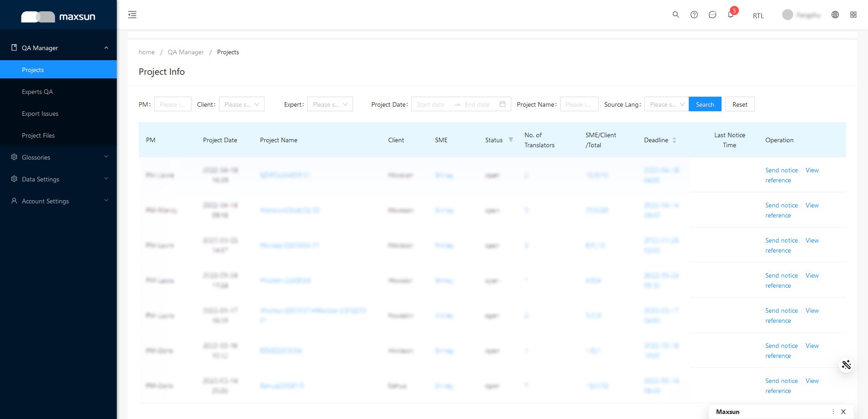Open search via the magnifier icon

[676, 15]
